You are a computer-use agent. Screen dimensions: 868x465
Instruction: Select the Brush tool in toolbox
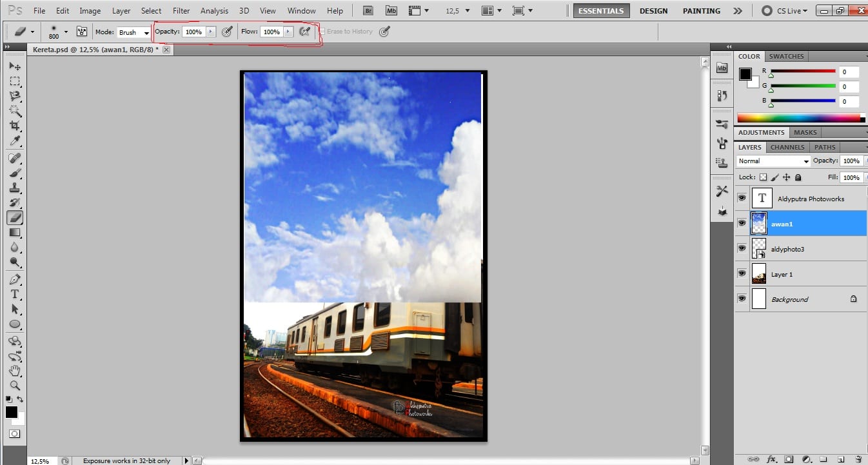(14, 173)
